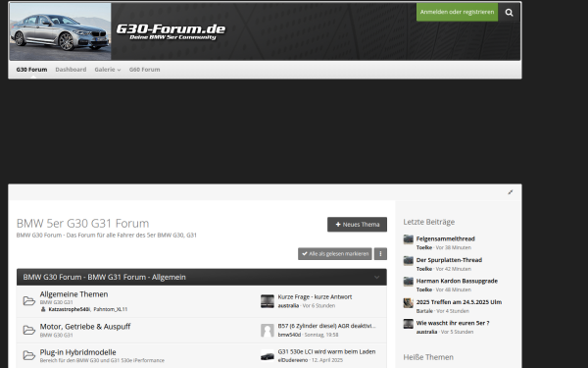Open thread B57 (6 Zylinder diesel) AGR
This screenshot has height=368, width=588.
click(x=326, y=326)
